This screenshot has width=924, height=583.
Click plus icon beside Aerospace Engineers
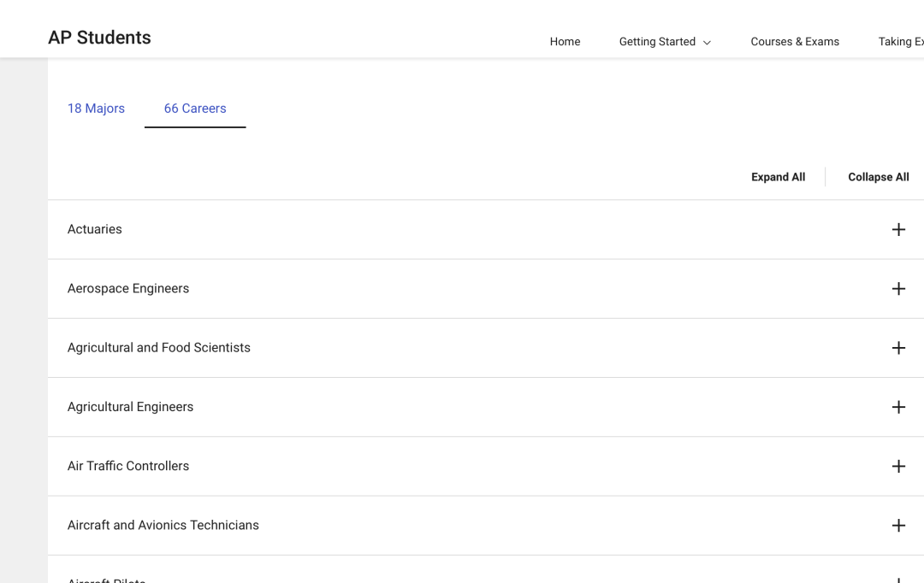coord(898,289)
